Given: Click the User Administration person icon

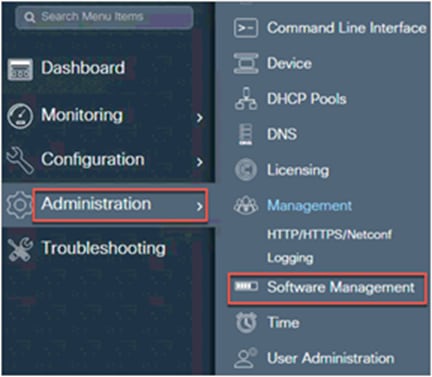Looking at the screenshot, I should 245,358.
